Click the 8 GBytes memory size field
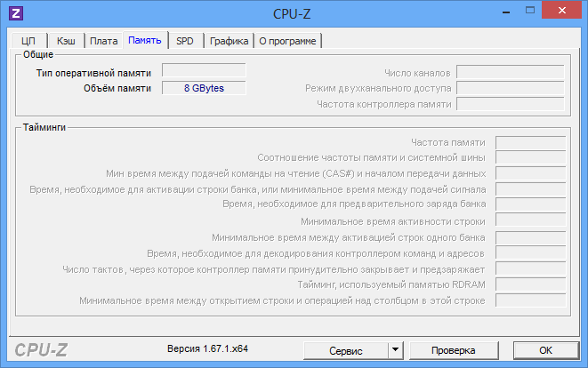The image size is (588, 368). [204, 88]
